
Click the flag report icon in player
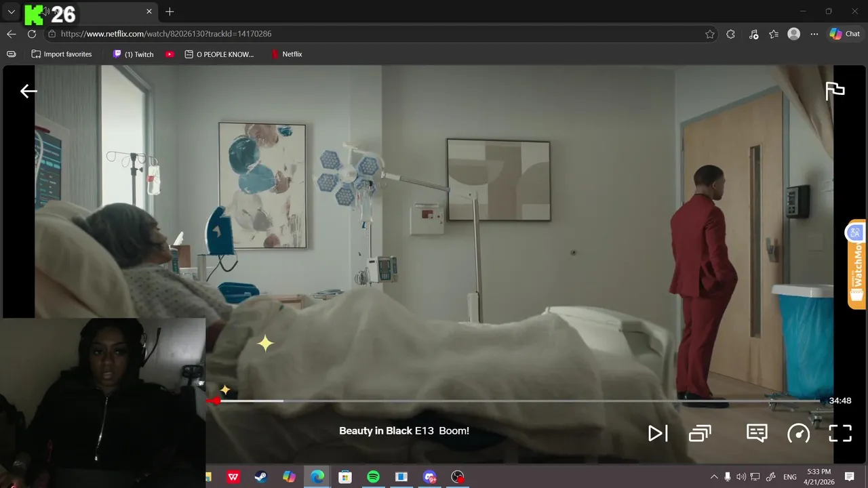click(835, 91)
